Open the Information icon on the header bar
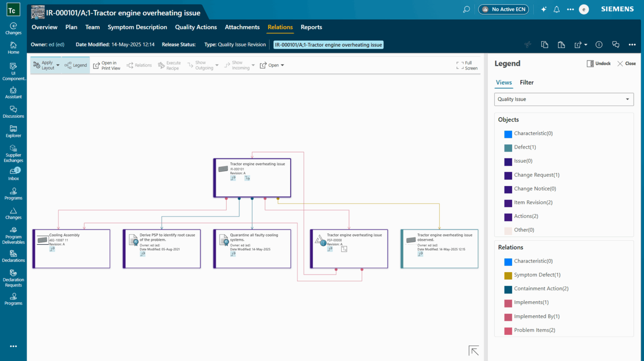 pyautogui.click(x=599, y=44)
